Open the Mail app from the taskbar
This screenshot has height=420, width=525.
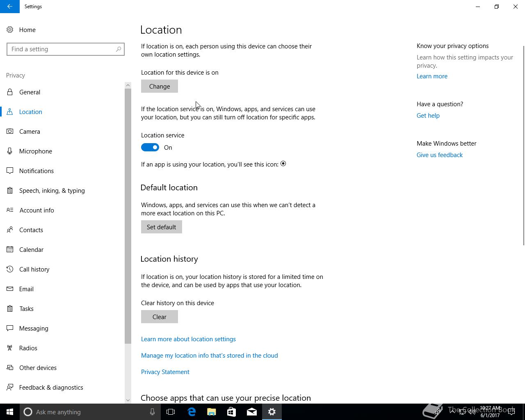pos(252,412)
